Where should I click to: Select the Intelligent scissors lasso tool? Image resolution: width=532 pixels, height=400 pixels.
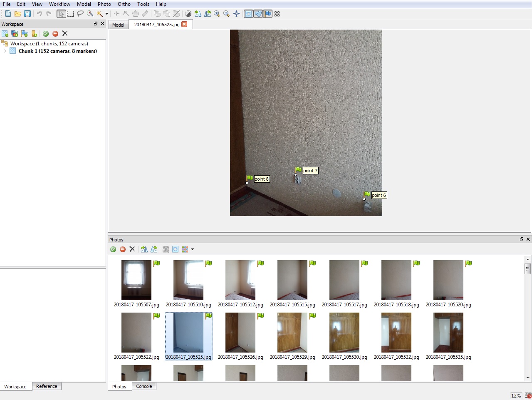tap(80, 14)
